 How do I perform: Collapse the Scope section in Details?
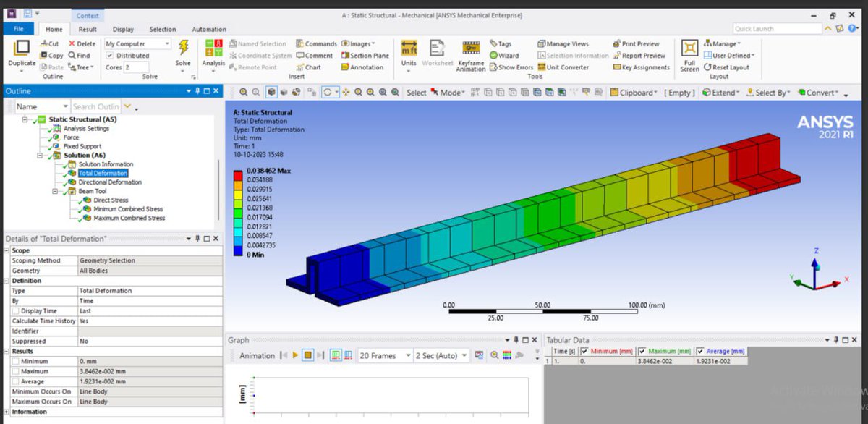pos(7,250)
